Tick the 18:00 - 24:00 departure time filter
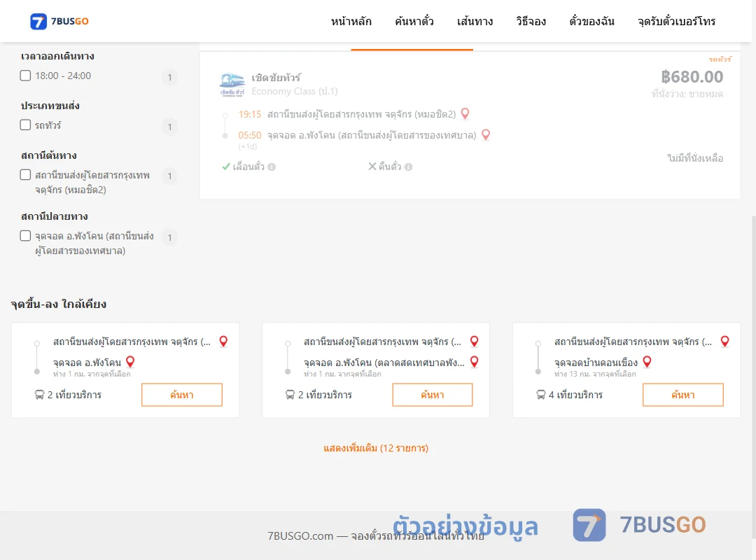This screenshot has height=560, width=756. [26, 76]
